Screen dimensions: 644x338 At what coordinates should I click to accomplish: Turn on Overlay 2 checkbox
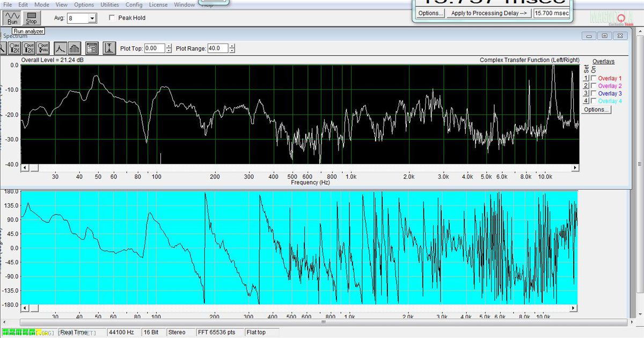594,86
